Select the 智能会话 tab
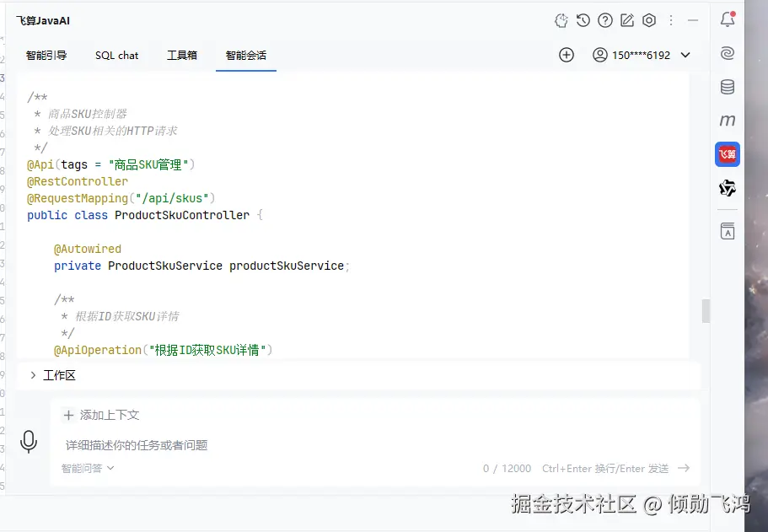The width and height of the screenshot is (768, 532). (246, 56)
